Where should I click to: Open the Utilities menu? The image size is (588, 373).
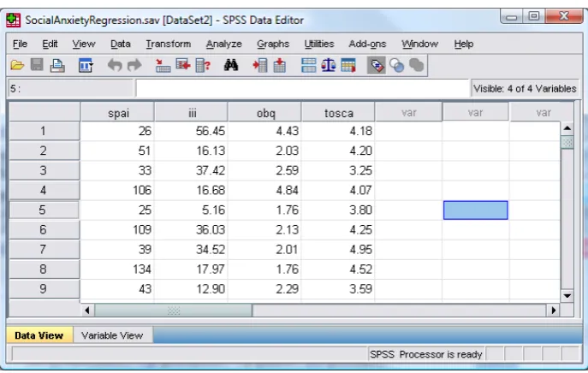(319, 44)
